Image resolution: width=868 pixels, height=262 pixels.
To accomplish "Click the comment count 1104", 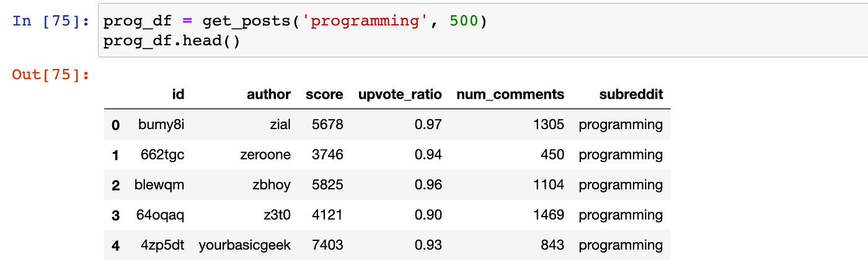I will (549, 185).
